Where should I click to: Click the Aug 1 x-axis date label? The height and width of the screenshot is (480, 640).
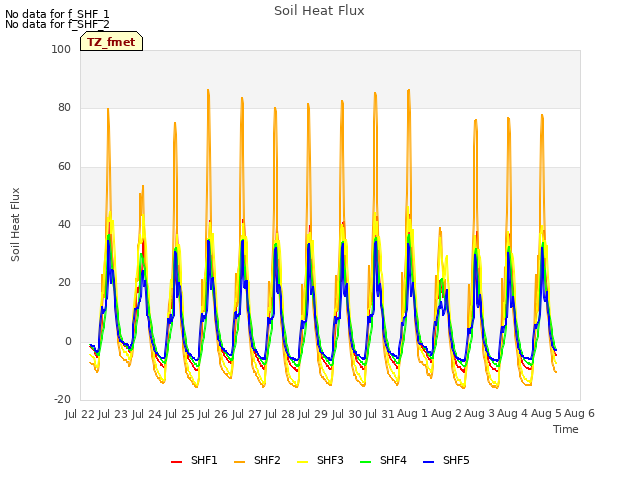pos(412,414)
